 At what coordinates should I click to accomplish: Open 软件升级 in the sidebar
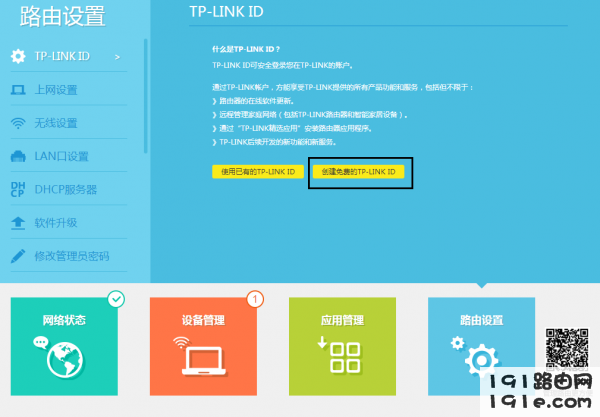click(69, 223)
